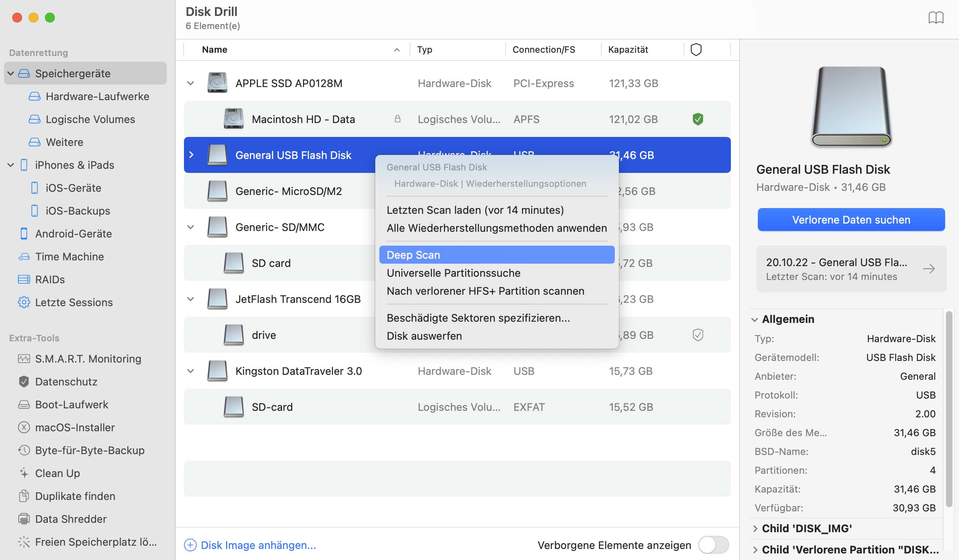
Task: Click the plus icon for Disk Image anhängen
Action: pyautogui.click(x=190, y=545)
